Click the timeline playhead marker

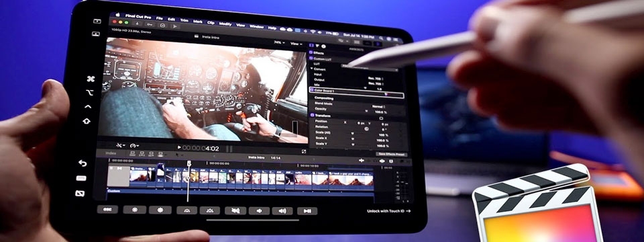tap(189, 163)
